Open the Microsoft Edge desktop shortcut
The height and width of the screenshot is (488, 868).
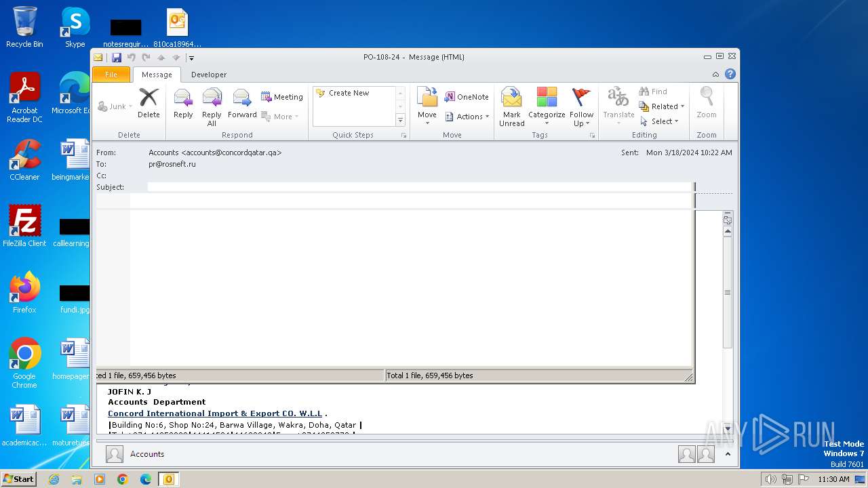(x=72, y=94)
